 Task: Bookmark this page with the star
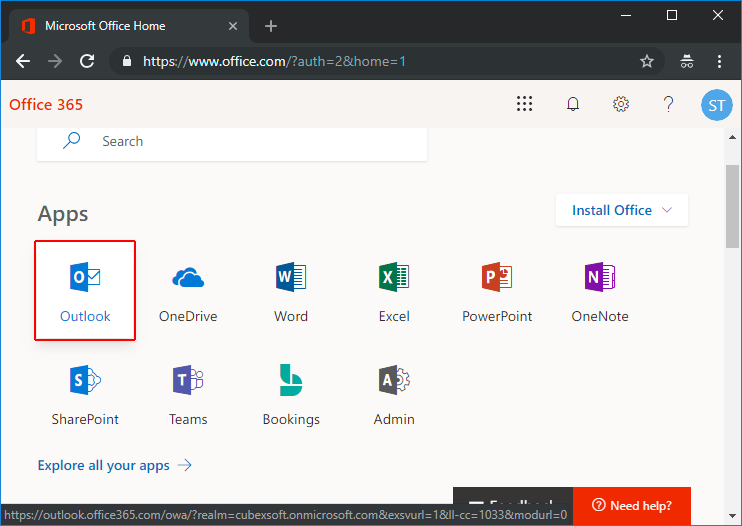click(646, 61)
